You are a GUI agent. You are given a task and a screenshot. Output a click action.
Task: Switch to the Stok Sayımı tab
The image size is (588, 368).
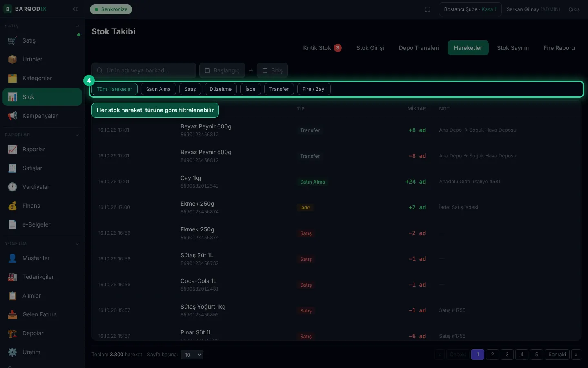click(513, 48)
